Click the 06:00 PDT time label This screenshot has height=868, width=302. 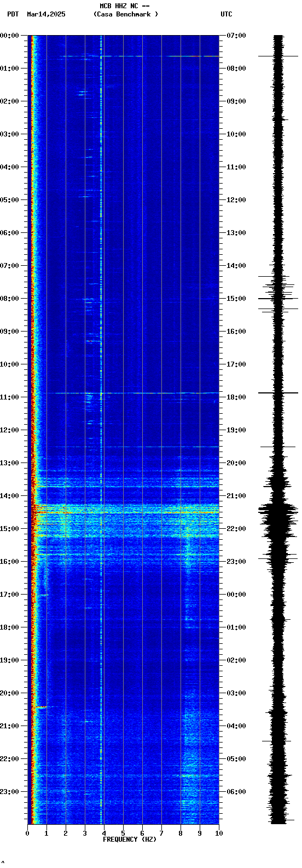tap(10, 233)
